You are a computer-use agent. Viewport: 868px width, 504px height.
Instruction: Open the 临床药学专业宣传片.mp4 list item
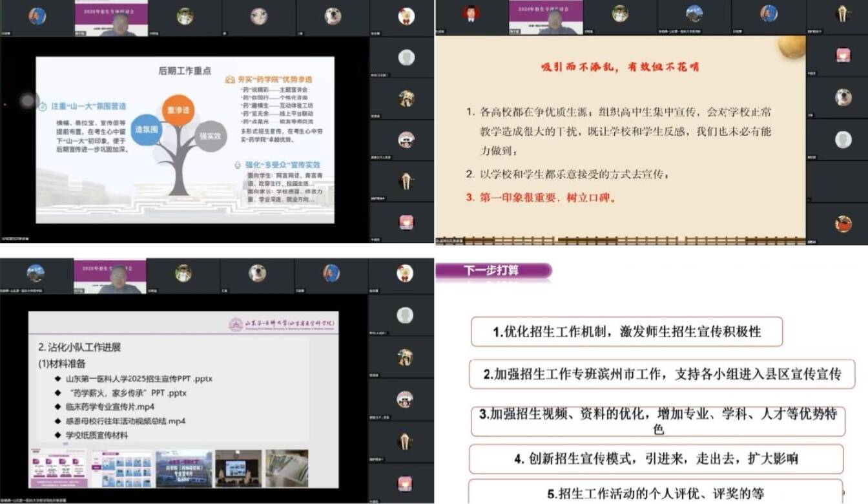pyautogui.click(x=110, y=406)
